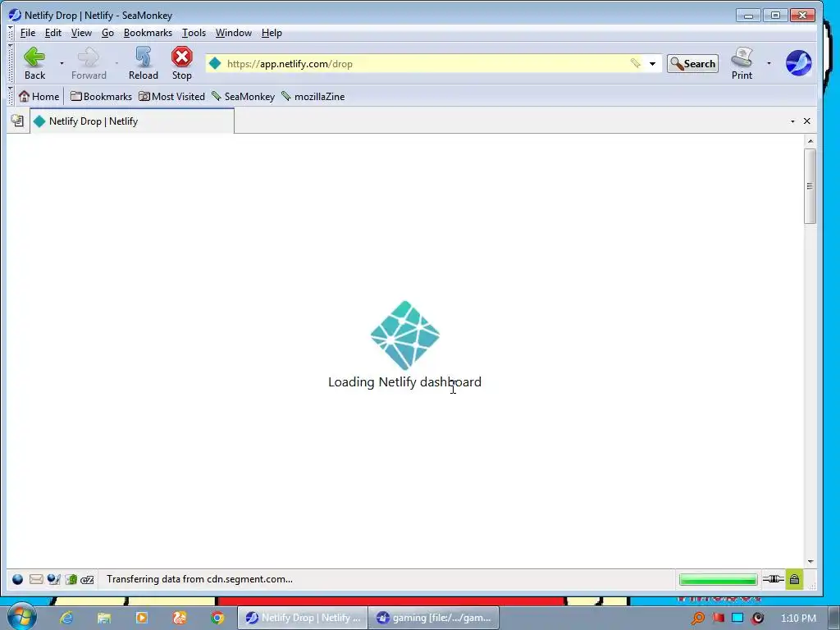Open the Bookmarks folder in the personal toolbar
Screen dimensions: 840x630
click(x=101, y=97)
